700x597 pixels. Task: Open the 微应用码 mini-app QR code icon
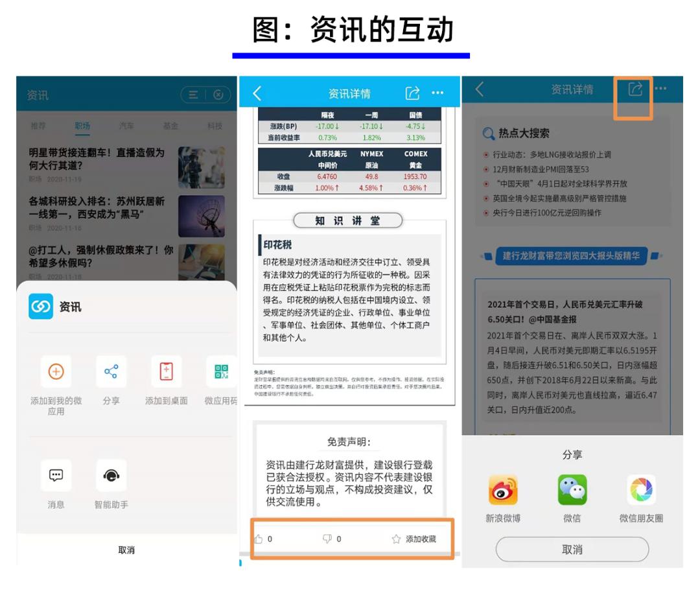coord(219,373)
